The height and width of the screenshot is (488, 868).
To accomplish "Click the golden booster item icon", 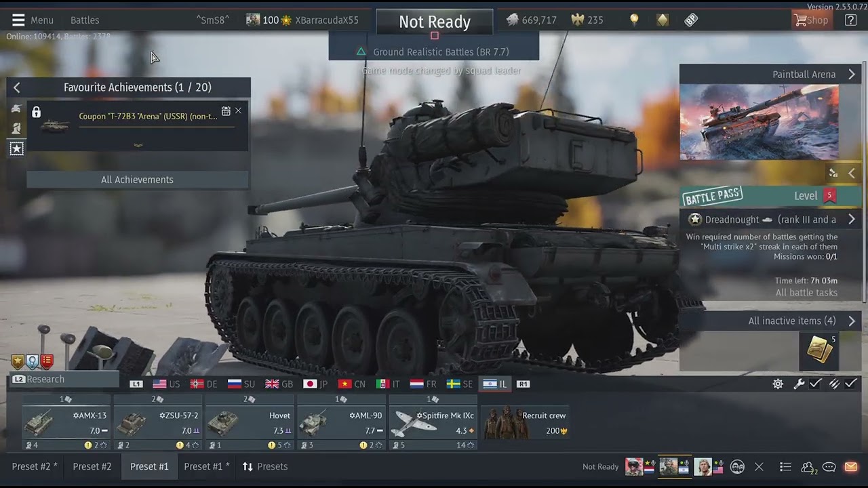I will (x=819, y=350).
